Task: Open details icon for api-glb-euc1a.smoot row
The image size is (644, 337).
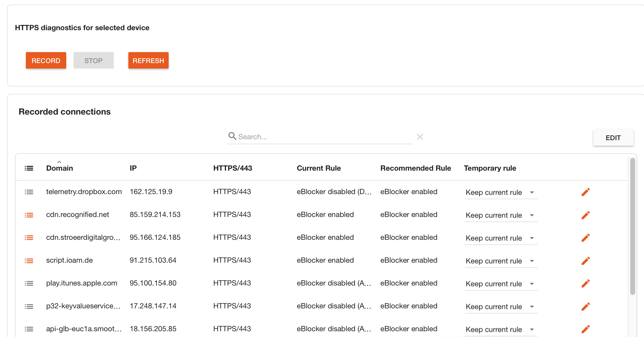Action: point(29,329)
